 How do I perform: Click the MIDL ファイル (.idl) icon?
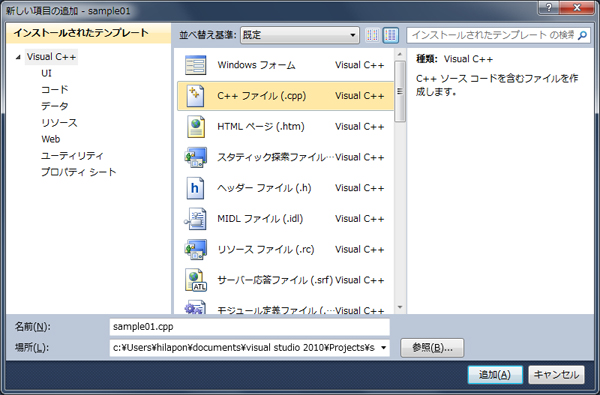pyautogui.click(x=196, y=219)
